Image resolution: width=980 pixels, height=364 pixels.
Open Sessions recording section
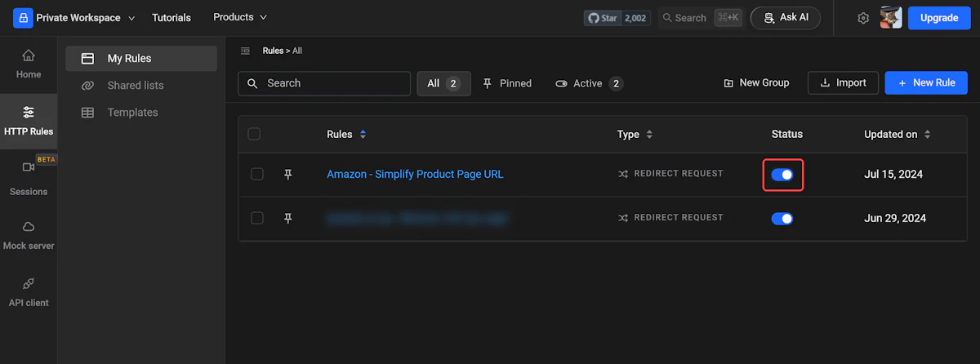(29, 178)
